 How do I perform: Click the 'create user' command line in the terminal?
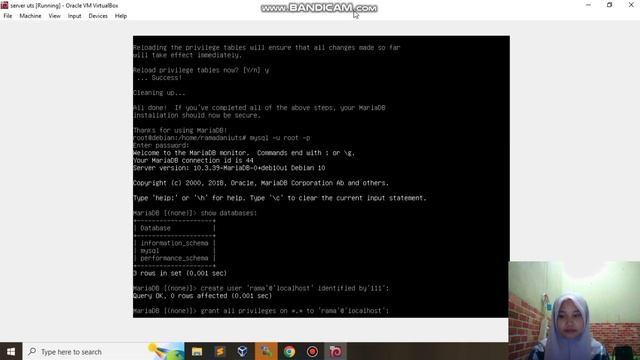[x=261, y=288]
